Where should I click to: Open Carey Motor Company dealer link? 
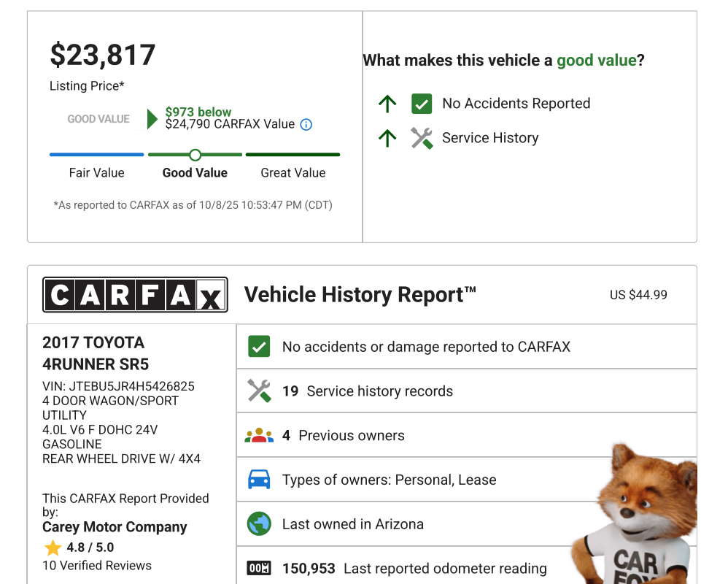coord(115,527)
